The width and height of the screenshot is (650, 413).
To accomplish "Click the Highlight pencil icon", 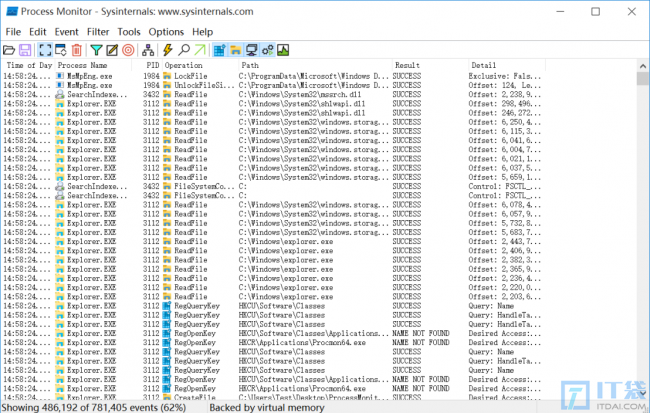I will 112,50.
